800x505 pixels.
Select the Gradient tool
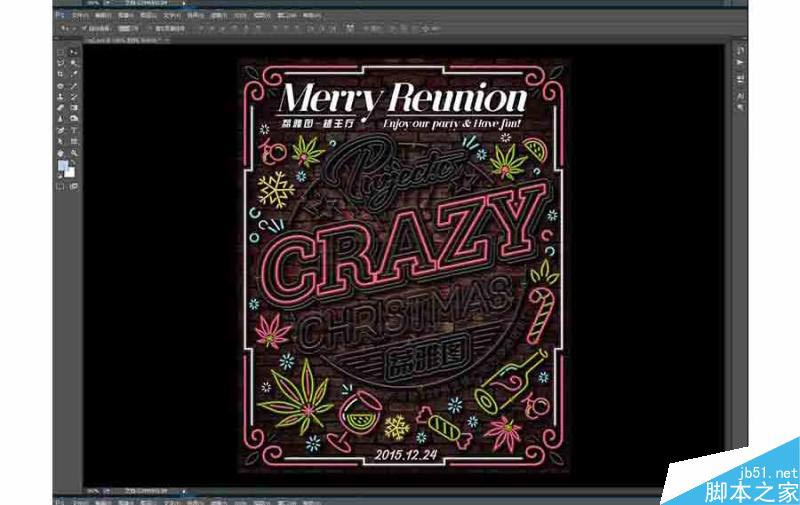[x=74, y=108]
